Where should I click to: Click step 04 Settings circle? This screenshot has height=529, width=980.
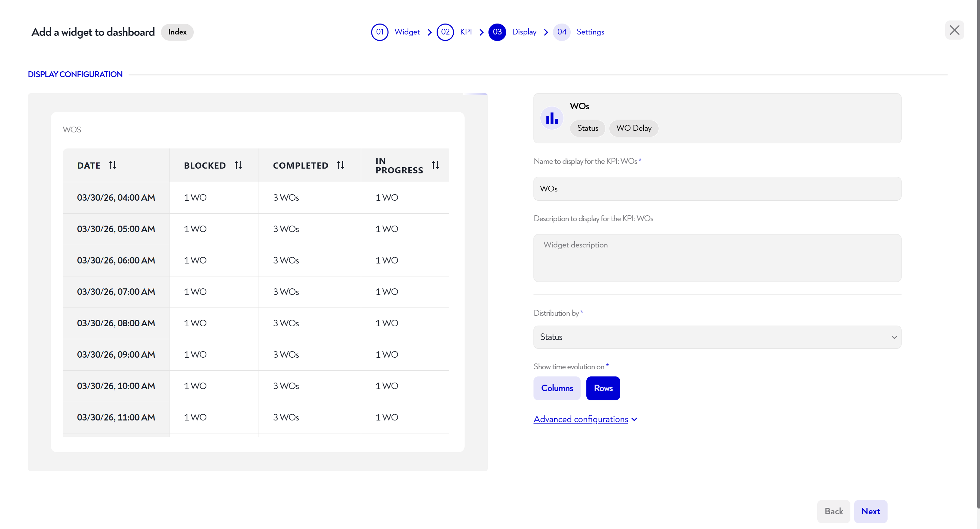pyautogui.click(x=561, y=32)
